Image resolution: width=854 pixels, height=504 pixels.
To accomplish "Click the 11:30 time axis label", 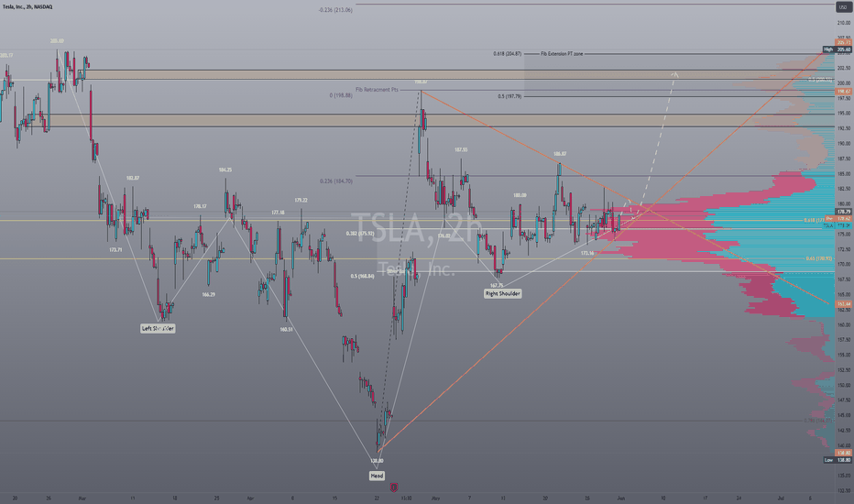I will point(406,498).
